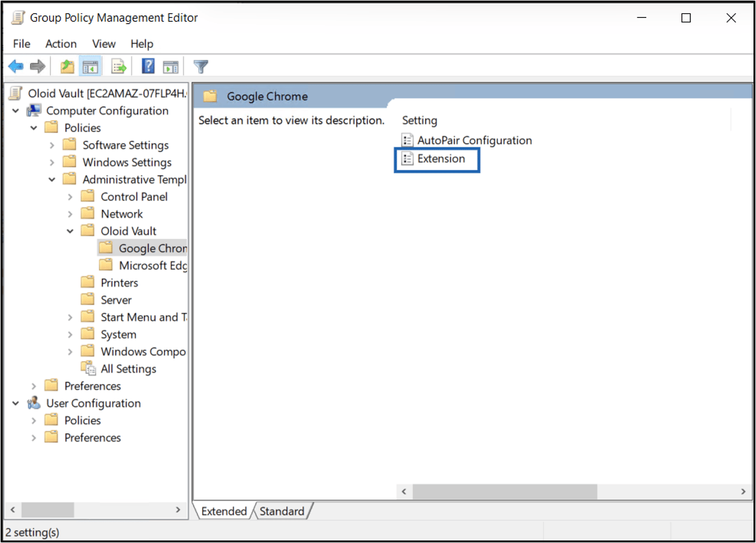Toggle Show/Hide Console Tree toolbar icon
The image size is (756, 543).
click(90, 66)
